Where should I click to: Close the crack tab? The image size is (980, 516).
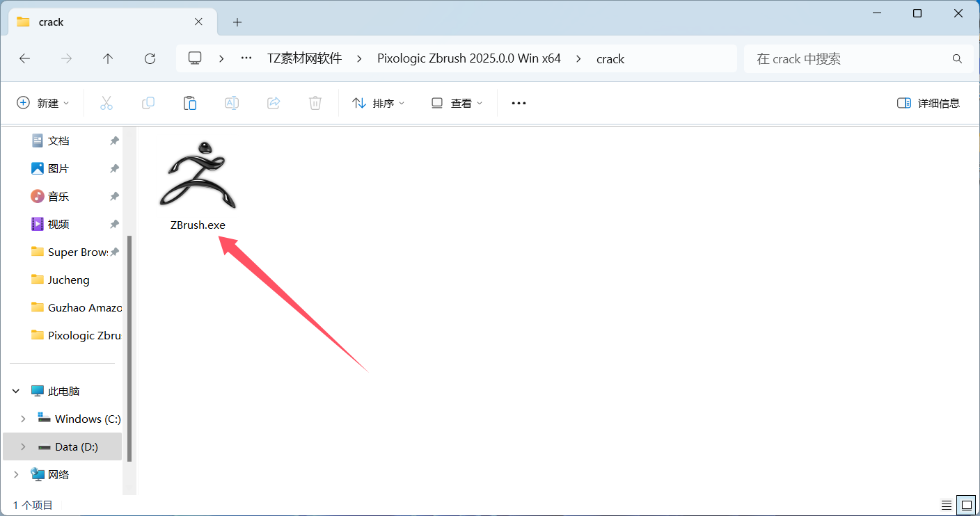198,22
